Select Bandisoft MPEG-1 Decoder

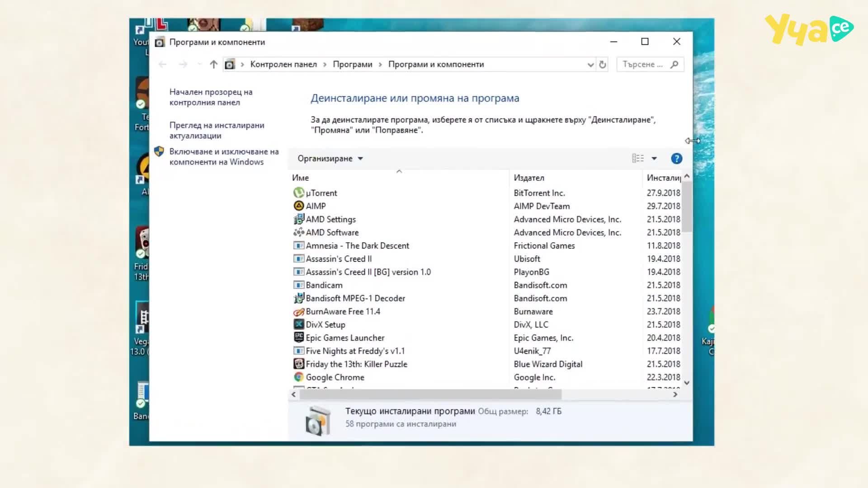point(355,298)
